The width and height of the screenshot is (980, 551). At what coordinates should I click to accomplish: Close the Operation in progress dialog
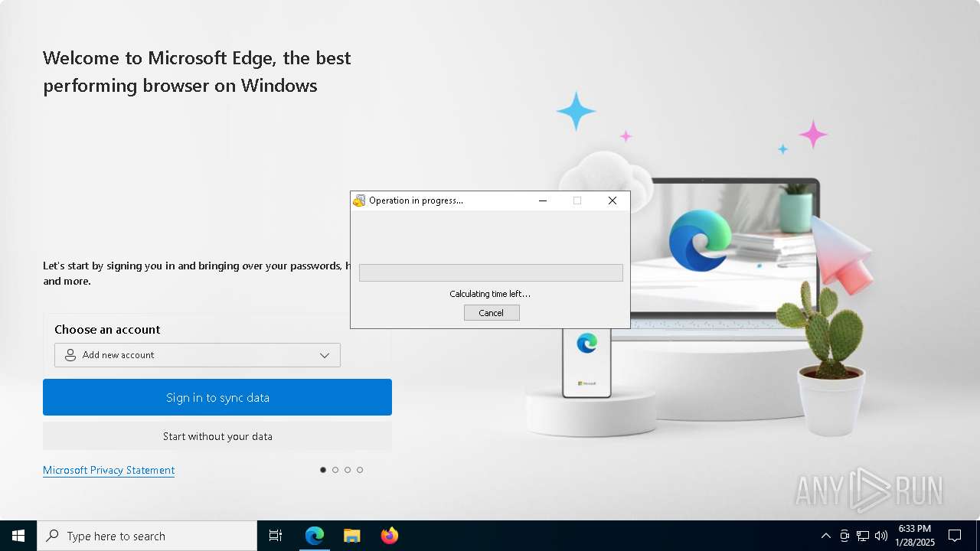[x=612, y=201]
